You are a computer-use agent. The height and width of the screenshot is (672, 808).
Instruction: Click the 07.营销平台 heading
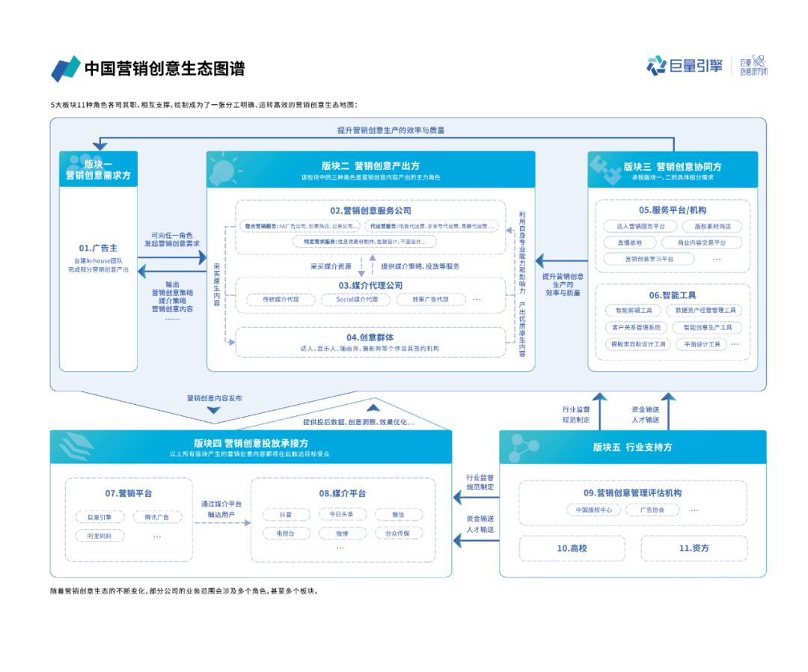(x=129, y=493)
